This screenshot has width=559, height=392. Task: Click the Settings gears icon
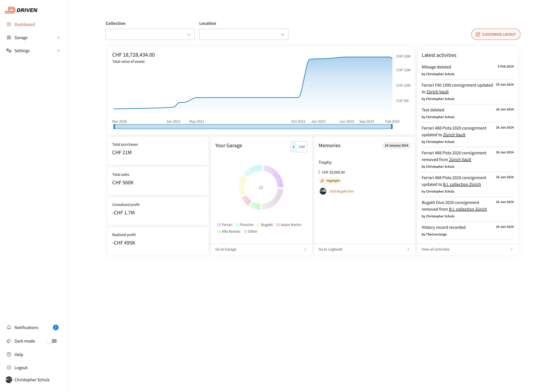(x=9, y=51)
